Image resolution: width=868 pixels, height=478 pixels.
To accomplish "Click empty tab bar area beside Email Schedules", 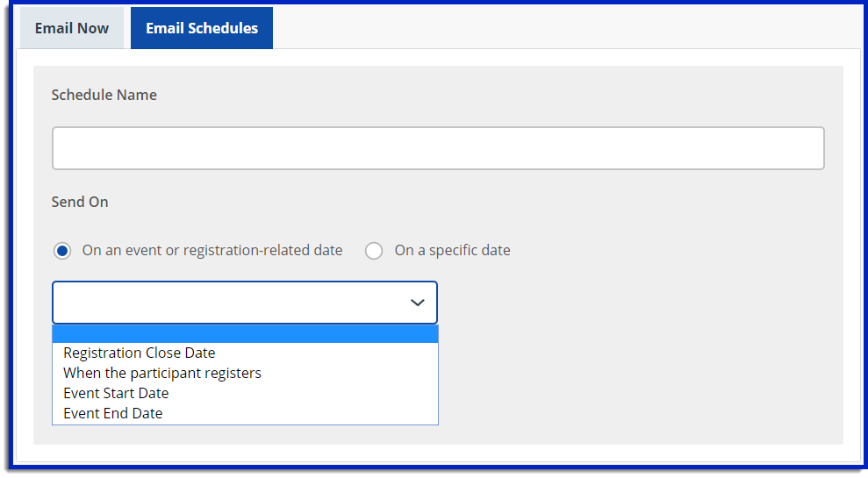I will [562, 28].
